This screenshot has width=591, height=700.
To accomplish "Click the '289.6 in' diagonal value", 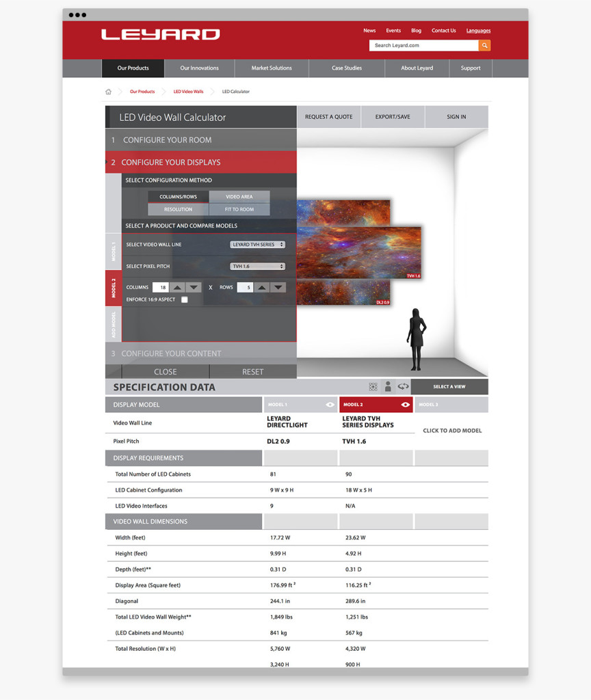I will (355, 602).
